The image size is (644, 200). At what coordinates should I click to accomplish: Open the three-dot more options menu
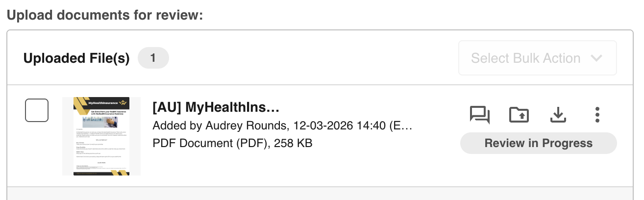click(x=597, y=115)
